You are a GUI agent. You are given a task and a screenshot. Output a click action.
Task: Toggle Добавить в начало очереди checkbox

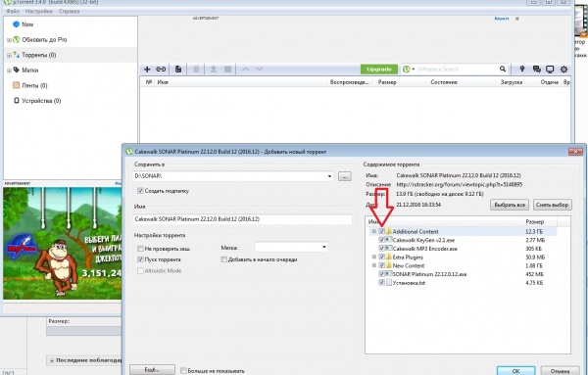(223, 259)
